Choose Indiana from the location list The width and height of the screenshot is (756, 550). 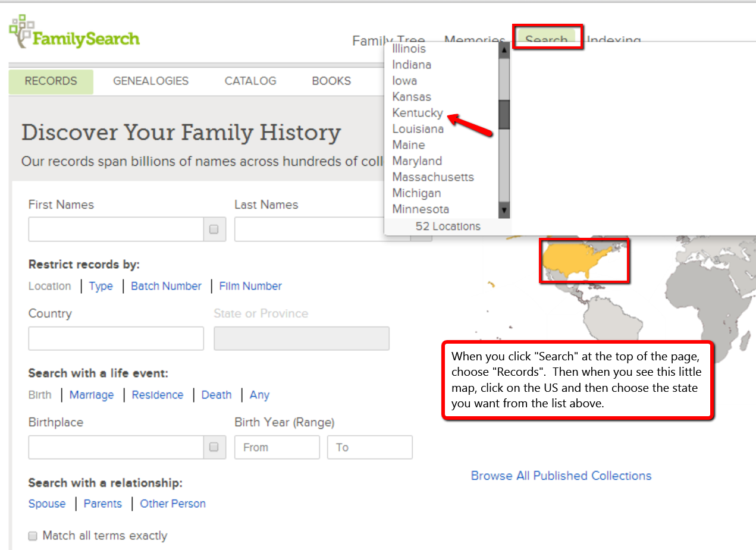[x=412, y=65]
